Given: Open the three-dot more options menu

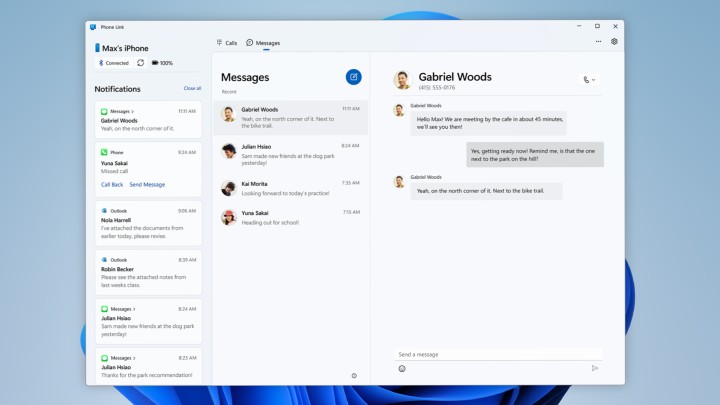Looking at the screenshot, I should click(x=599, y=42).
